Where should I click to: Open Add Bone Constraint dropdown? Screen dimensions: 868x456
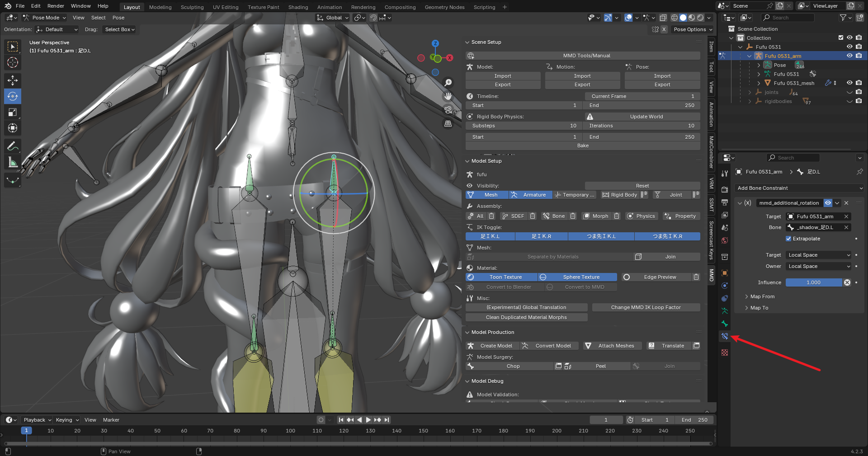800,188
